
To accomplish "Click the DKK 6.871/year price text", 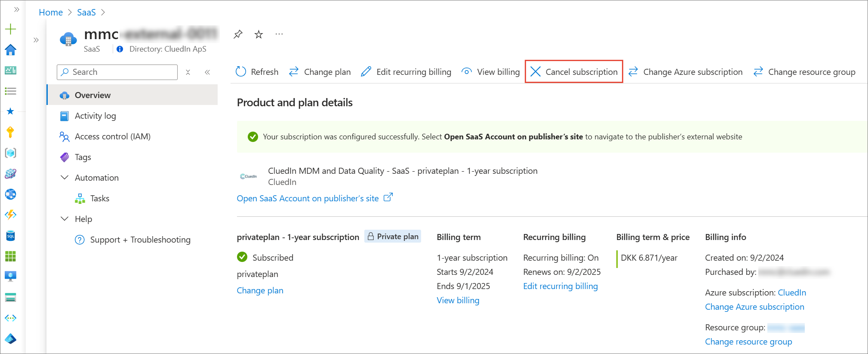I will coord(649,258).
